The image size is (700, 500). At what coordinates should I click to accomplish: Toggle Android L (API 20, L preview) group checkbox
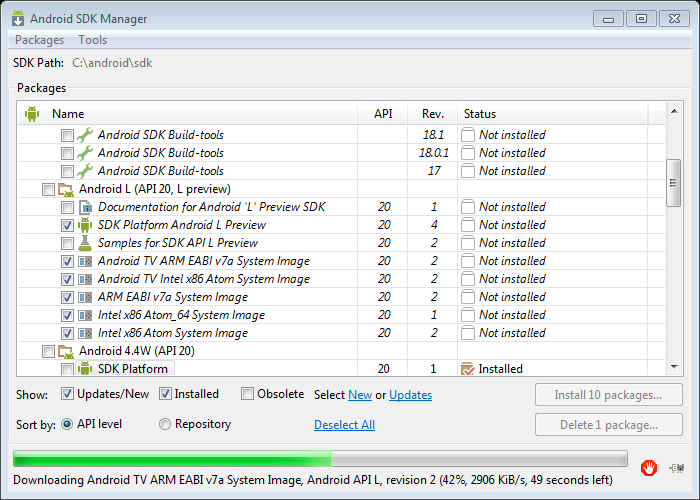click(48, 189)
